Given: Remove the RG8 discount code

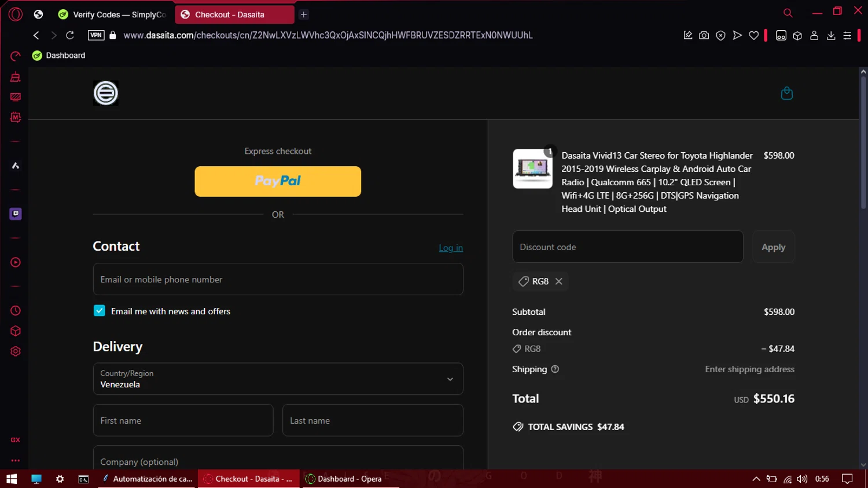Looking at the screenshot, I should [x=558, y=281].
